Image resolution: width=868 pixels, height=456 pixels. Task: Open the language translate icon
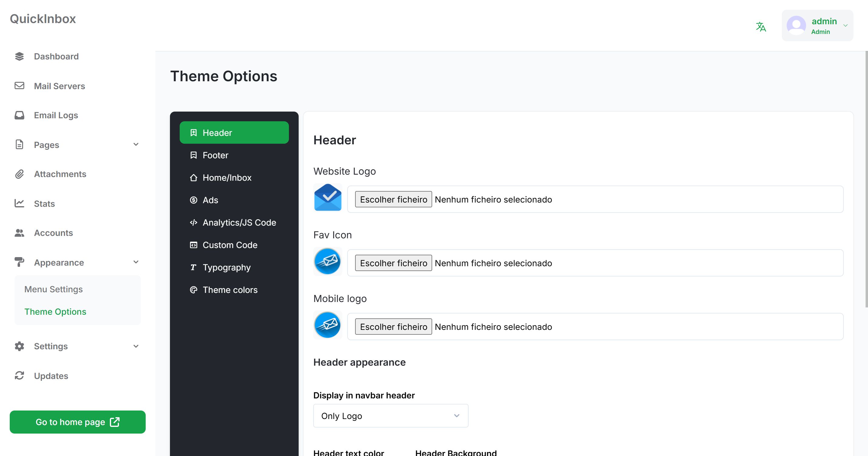(x=761, y=27)
